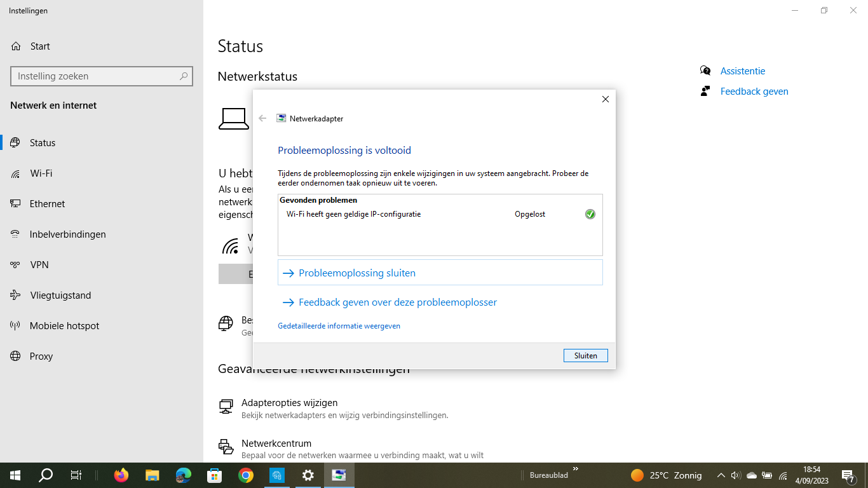Go back with the Netwerkadapter dialog arrow
This screenshot has width=868, height=488.
[x=262, y=118]
